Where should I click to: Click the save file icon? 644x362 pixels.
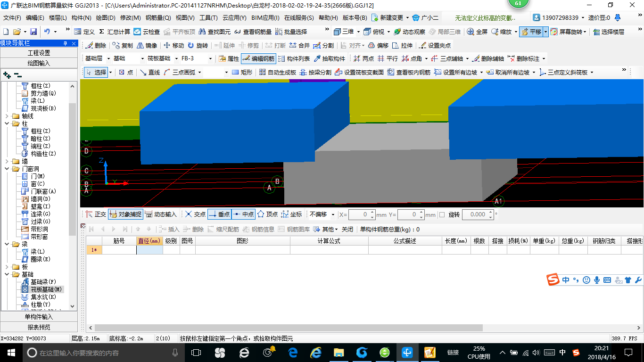click(33, 32)
